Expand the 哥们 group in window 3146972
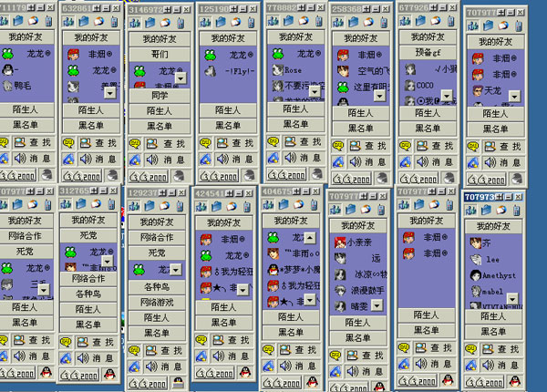Screen dimensions: 547x392 (x=160, y=55)
